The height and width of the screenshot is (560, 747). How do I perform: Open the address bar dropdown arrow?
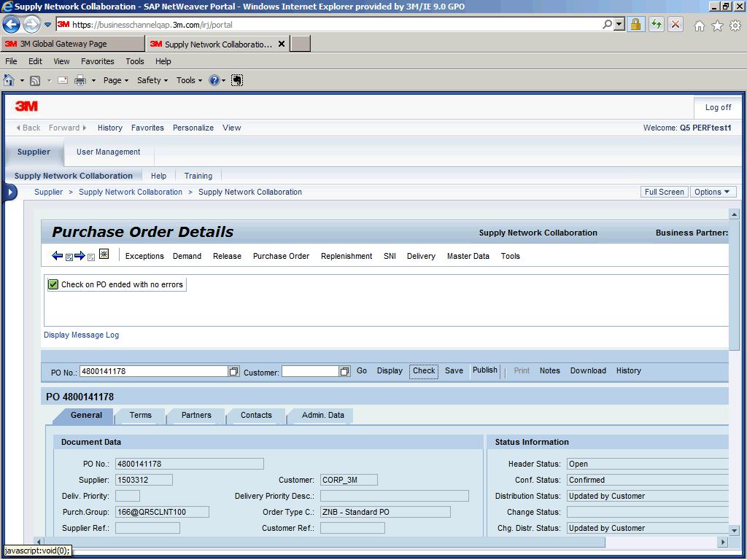click(619, 24)
